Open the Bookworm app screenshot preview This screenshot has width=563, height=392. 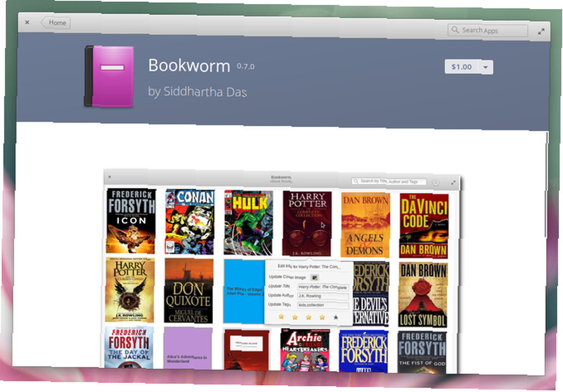[280, 272]
